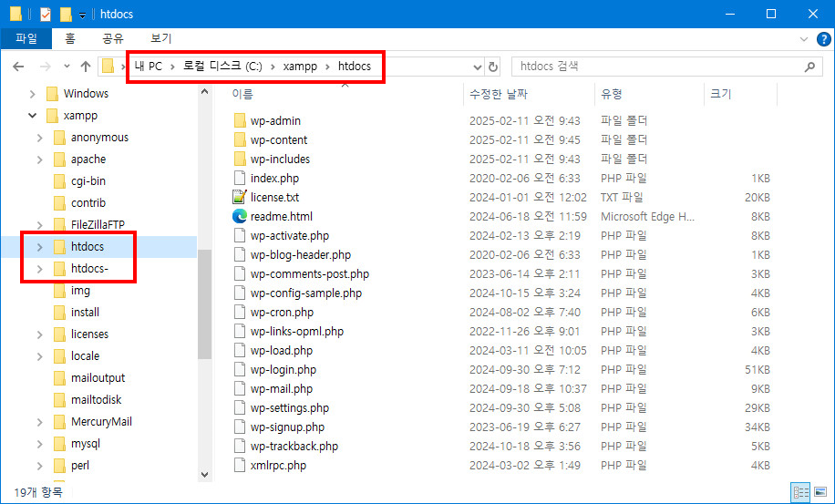Expand the ribbon with chevron
This screenshot has width=835, height=504.
coord(804,39)
